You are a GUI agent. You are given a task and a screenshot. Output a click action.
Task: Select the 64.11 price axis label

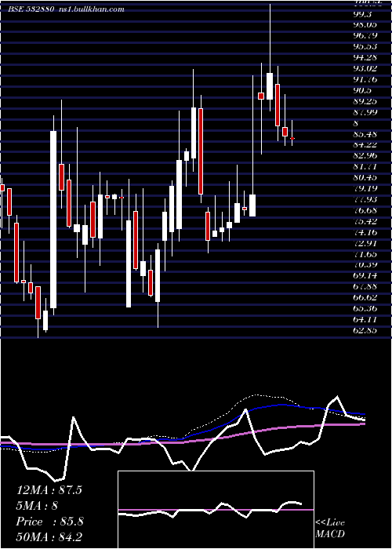[365, 319]
